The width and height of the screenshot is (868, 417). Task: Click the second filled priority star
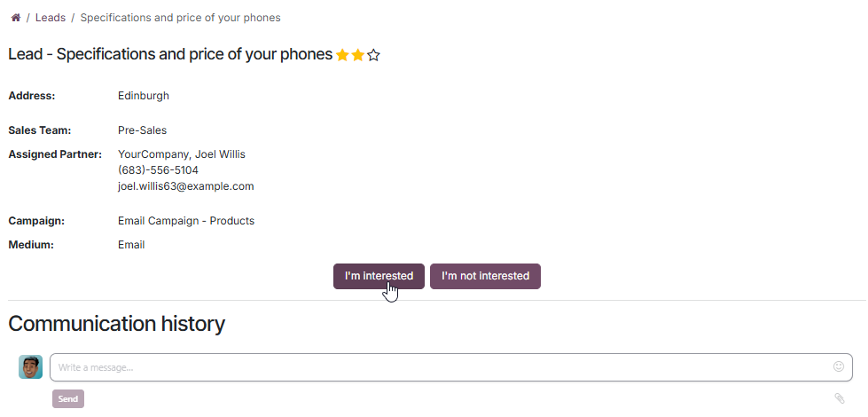coord(358,55)
